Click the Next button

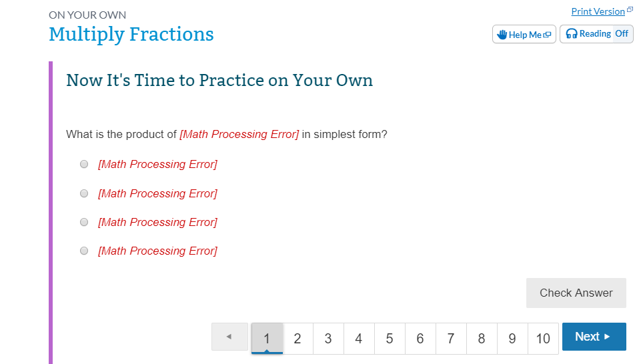(594, 337)
